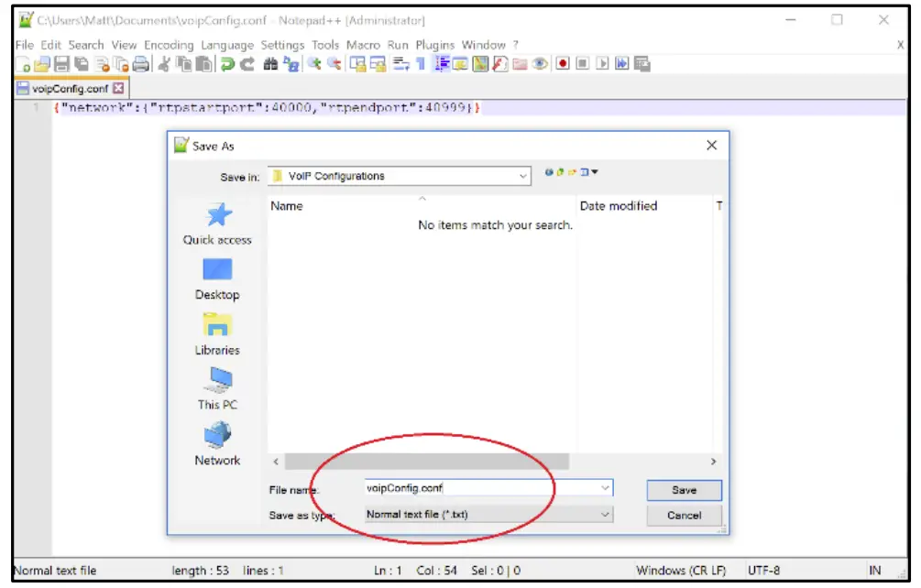The image size is (921, 588).
Task: Open the File menu
Action: pos(25,45)
